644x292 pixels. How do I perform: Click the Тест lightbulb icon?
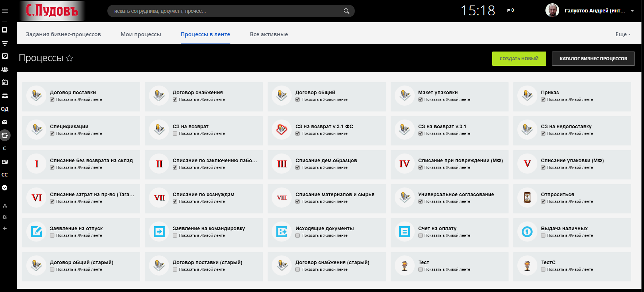click(x=404, y=266)
